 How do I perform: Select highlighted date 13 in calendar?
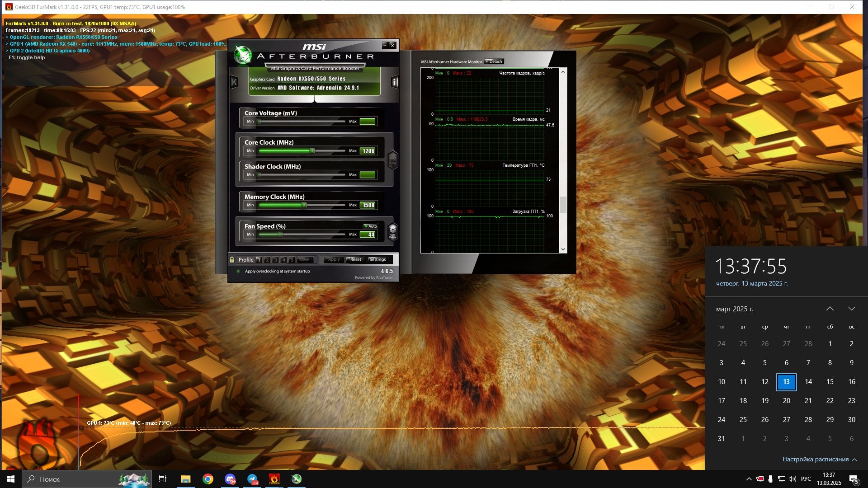(x=787, y=382)
